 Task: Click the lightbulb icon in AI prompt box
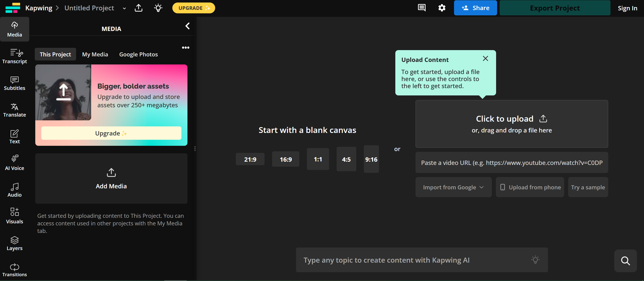click(535, 260)
